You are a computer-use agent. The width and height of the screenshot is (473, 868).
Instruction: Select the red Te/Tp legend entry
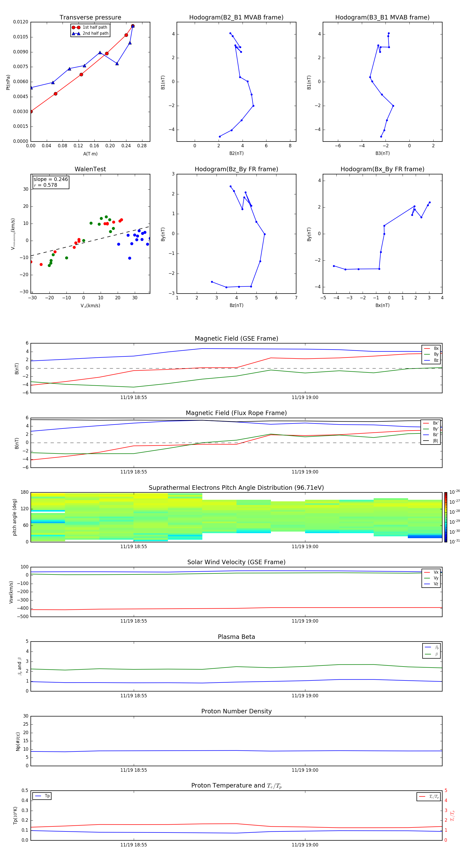pos(429,796)
